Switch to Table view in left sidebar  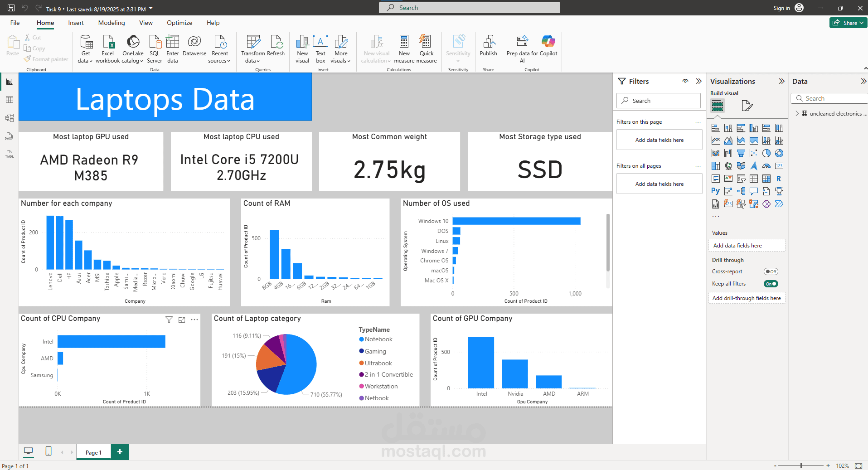tap(9, 100)
